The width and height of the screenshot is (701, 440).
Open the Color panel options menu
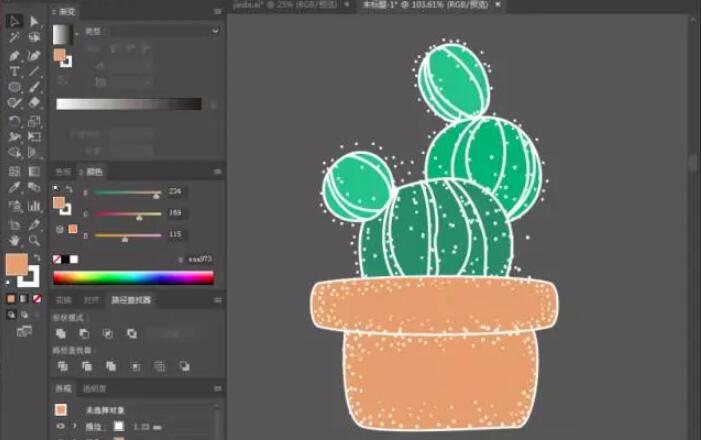pyautogui.click(x=217, y=172)
